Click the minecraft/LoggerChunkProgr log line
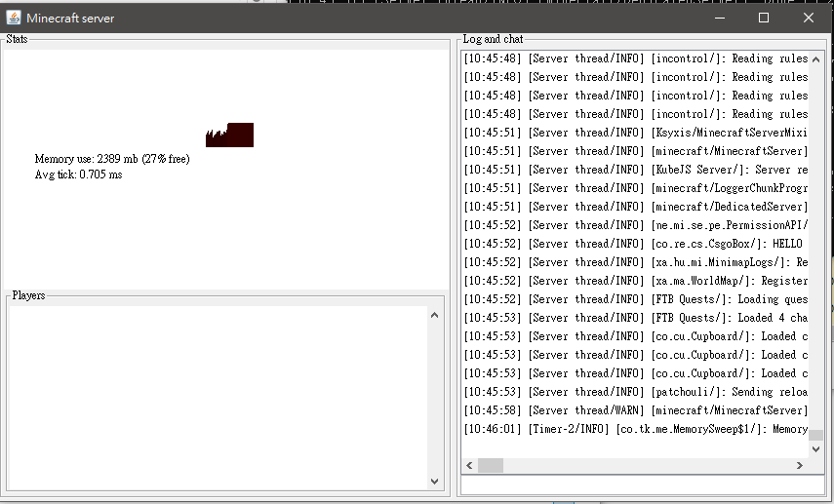This screenshot has height=504, width=834. [636, 188]
